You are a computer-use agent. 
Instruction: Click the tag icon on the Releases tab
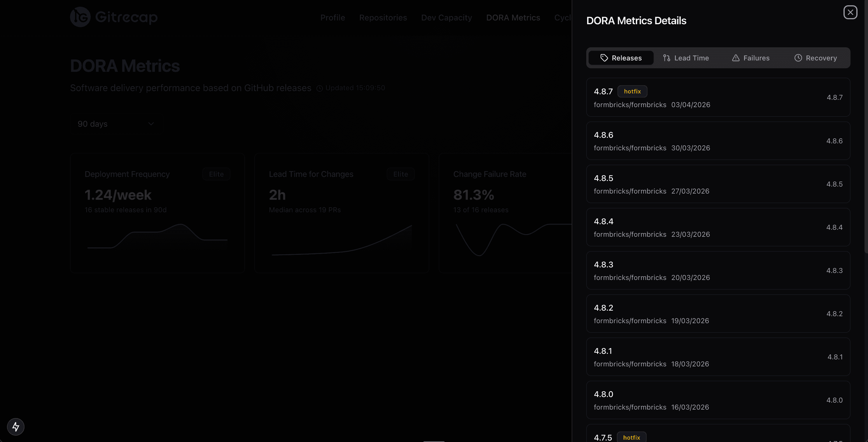point(603,58)
